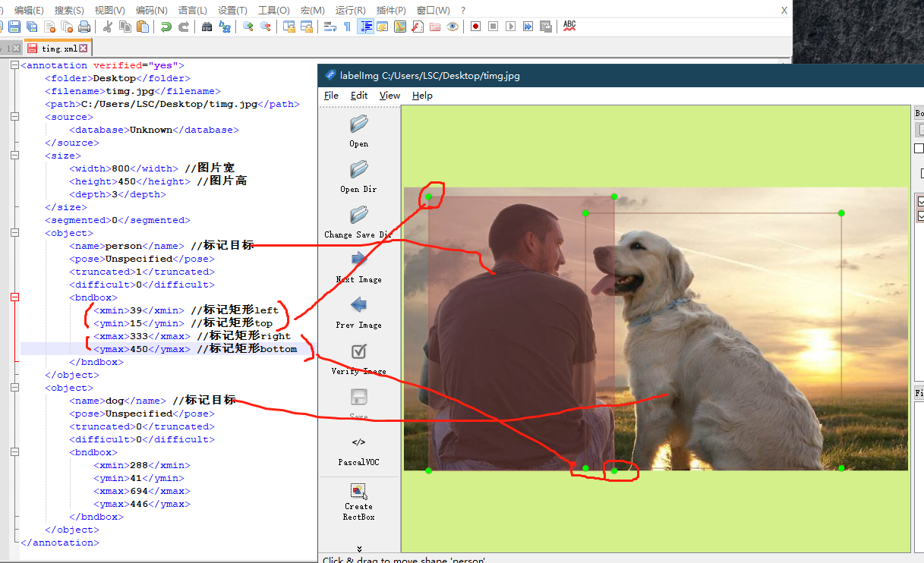Open Notepad++ 宏(M) menu
924x563 pixels.
[x=312, y=11]
